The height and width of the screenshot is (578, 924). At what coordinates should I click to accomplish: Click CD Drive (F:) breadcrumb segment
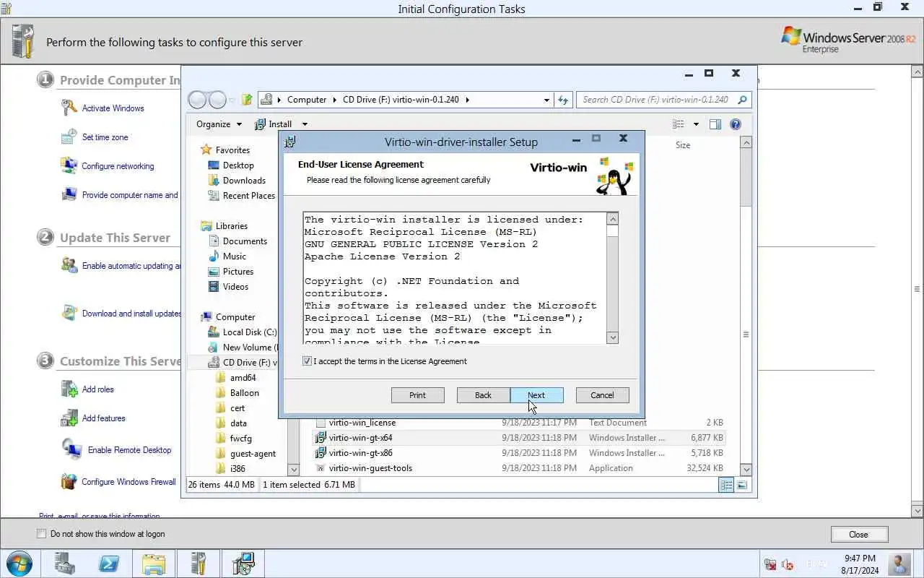(401, 100)
